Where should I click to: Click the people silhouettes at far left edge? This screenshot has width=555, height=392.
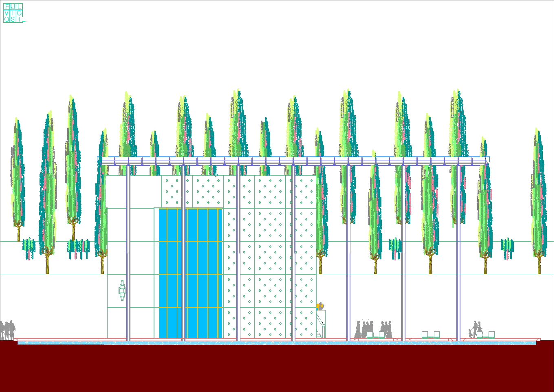pos(8,330)
